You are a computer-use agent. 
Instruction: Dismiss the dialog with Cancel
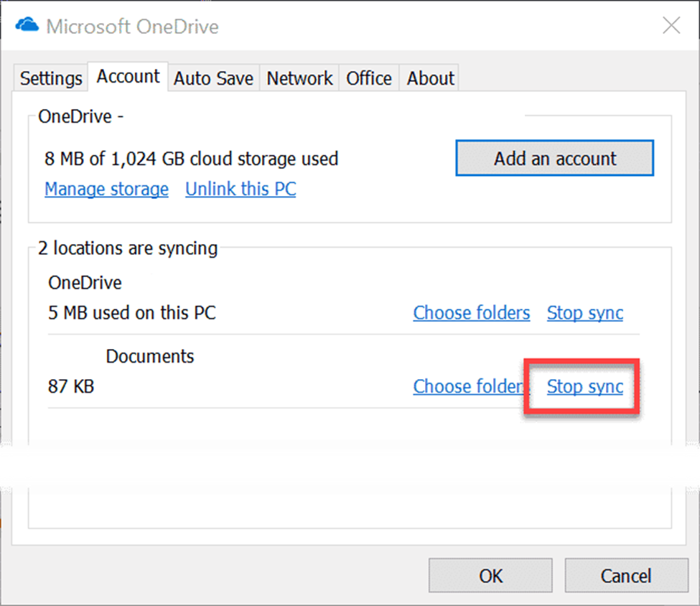click(x=626, y=575)
